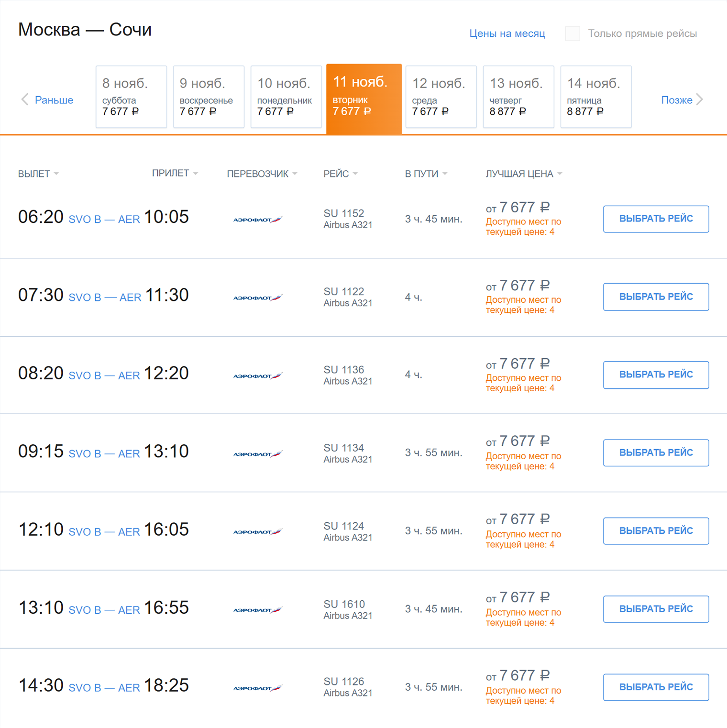Click the Aeroflot logo on the SU 1152 row
Image resolution: width=727 pixels, height=728 pixels.
(x=258, y=219)
